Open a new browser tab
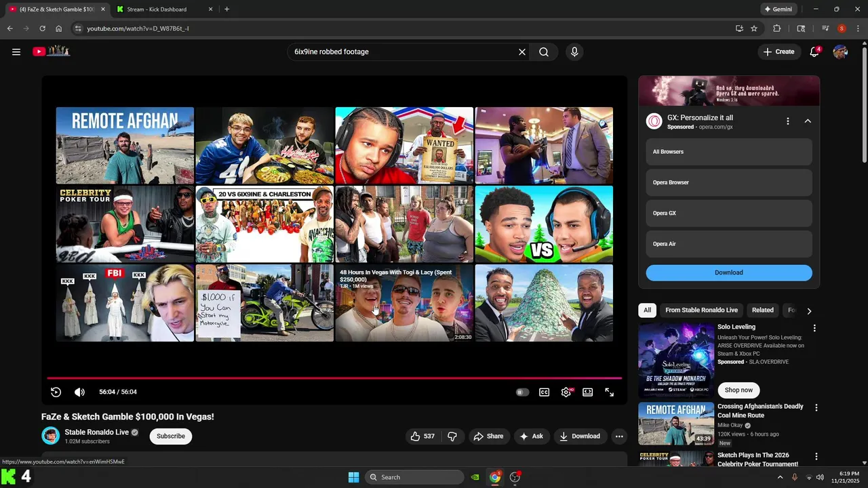 pyautogui.click(x=226, y=9)
